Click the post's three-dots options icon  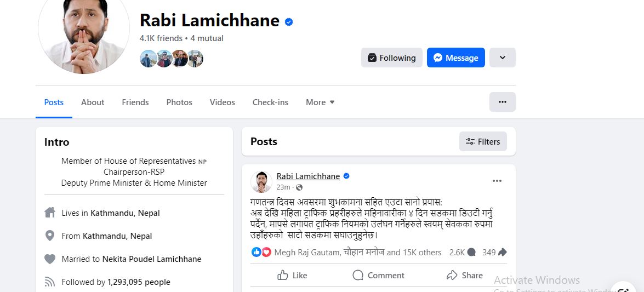click(497, 181)
